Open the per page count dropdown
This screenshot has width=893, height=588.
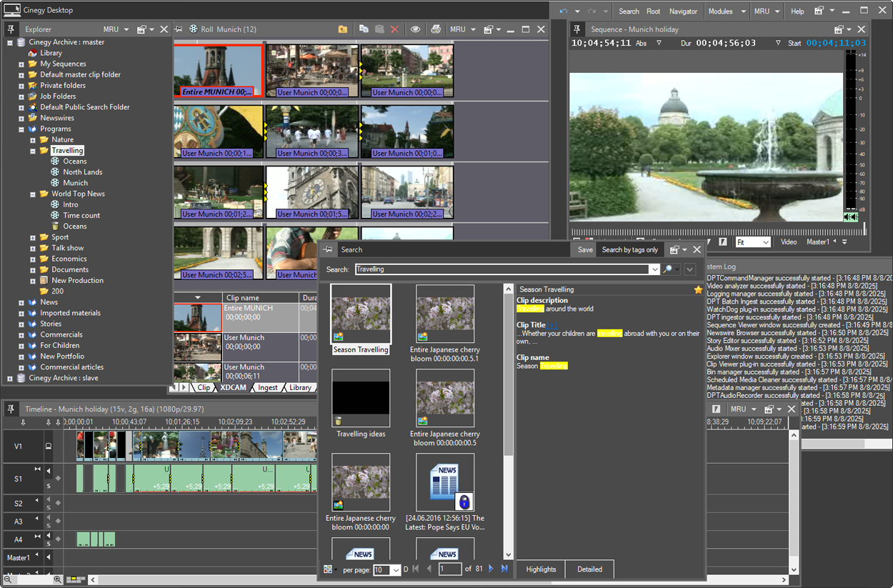point(396,570)
